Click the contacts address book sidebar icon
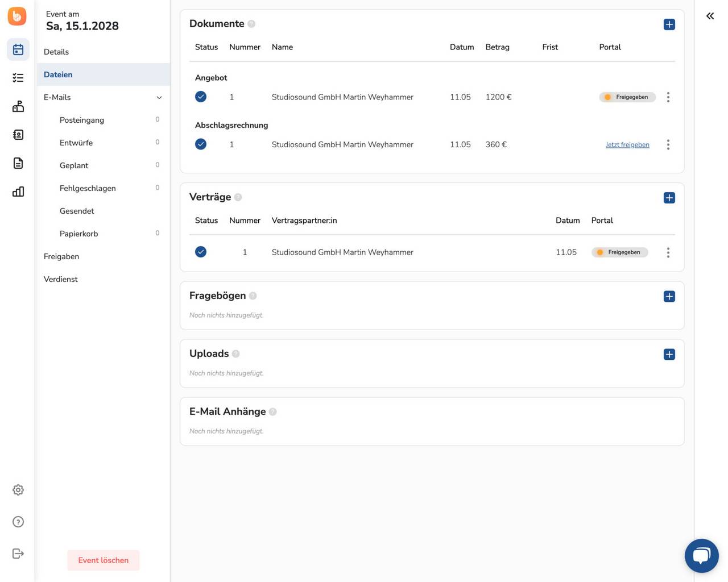Viewport: 728px width, 582px height. pyautogui.click(x=18, y=135)
